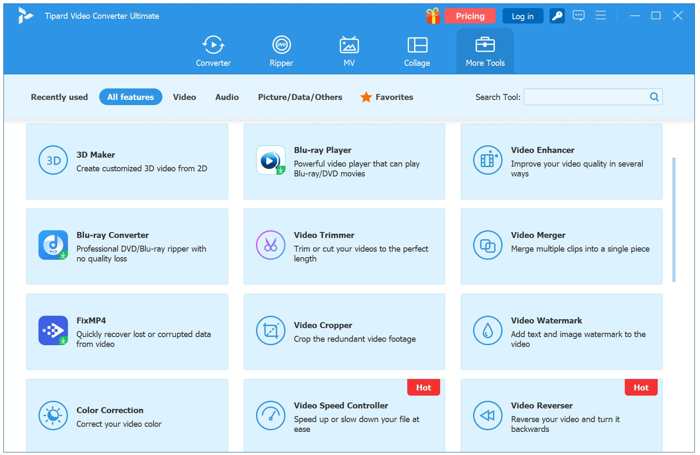Open the MV tab icon

(x=349, y=45)
